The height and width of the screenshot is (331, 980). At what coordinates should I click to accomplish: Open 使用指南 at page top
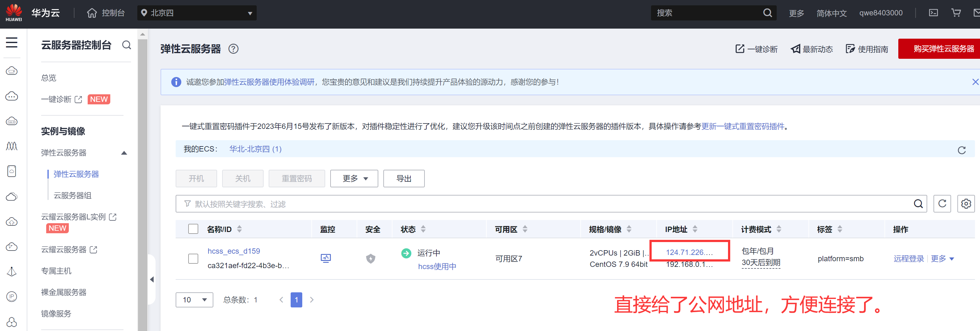tap(867, 49)
